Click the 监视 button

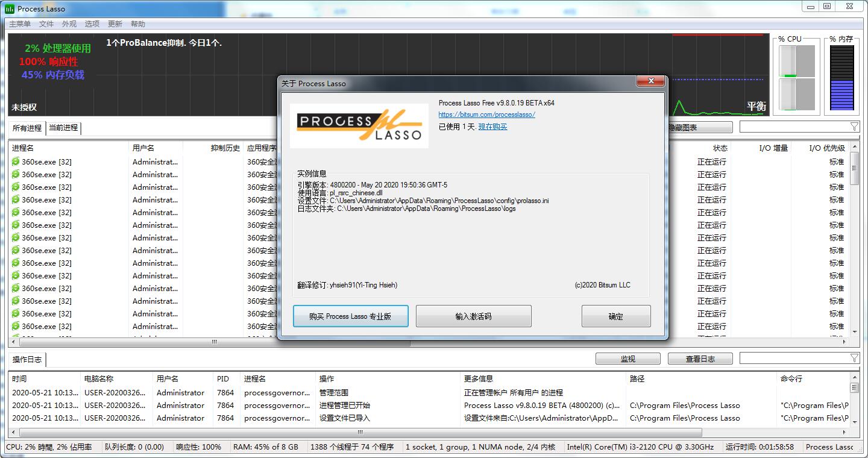(628, 359)
